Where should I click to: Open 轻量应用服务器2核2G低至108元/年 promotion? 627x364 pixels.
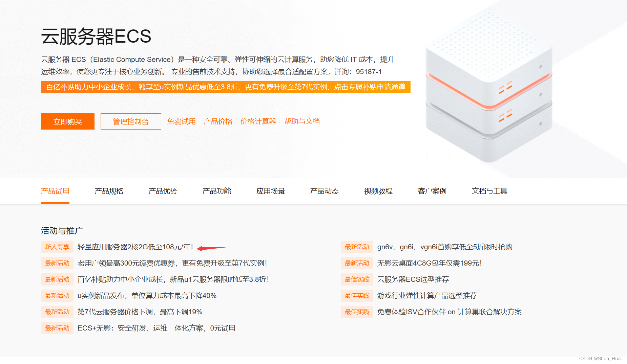point(135,247)
